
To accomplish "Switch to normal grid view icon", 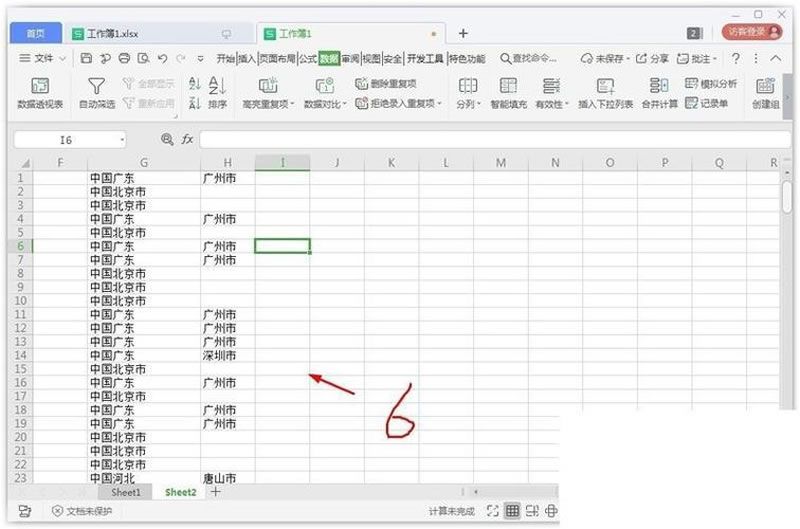I will 512,511.
